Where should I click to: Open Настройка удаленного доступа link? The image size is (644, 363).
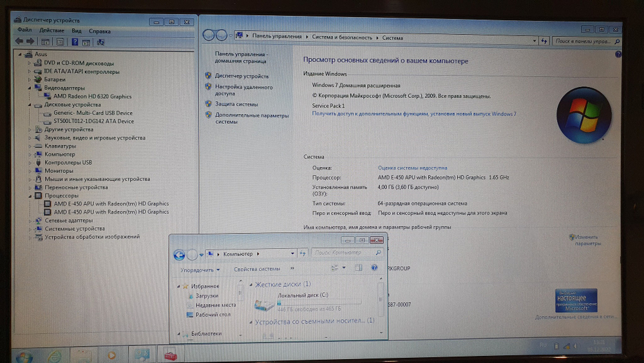(x=243, y=90)
